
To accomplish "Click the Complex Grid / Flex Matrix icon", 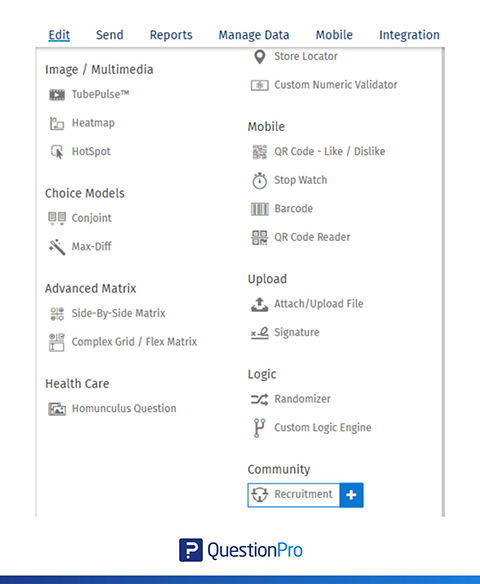I will (x=57, y=342).
